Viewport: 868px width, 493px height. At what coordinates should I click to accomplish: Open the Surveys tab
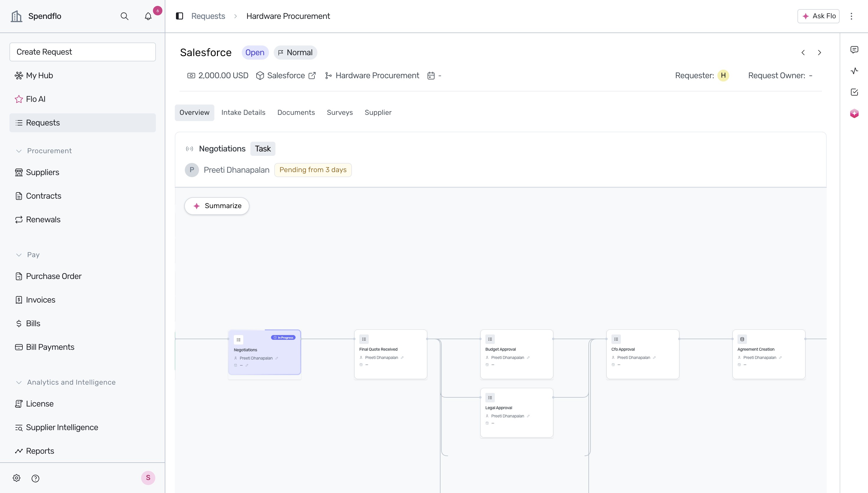pyautogui.click(x=340, y=112)
